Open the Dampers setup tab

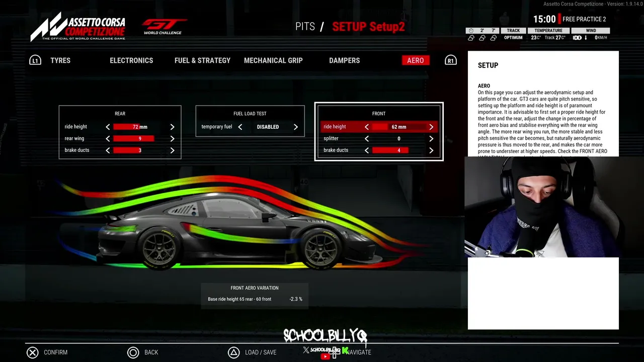[x=345, y=60]
